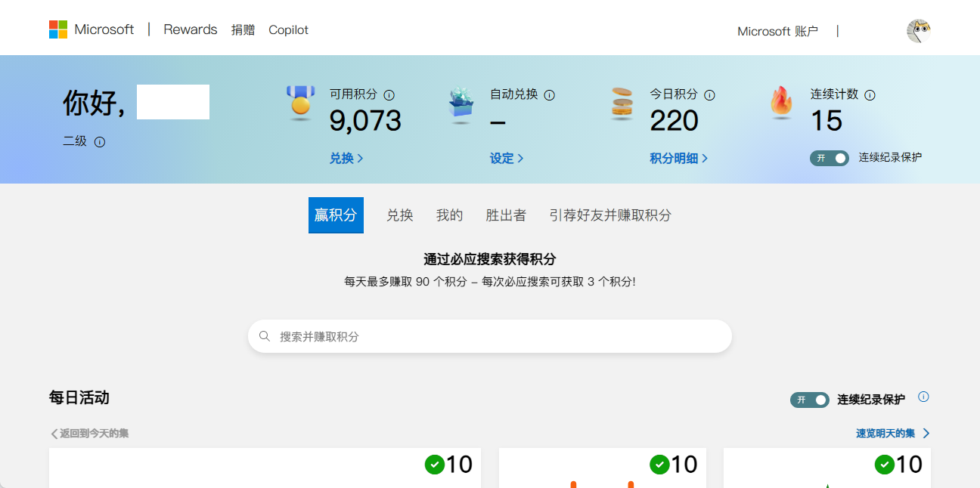Click info icon next to 二级 level

100,142
